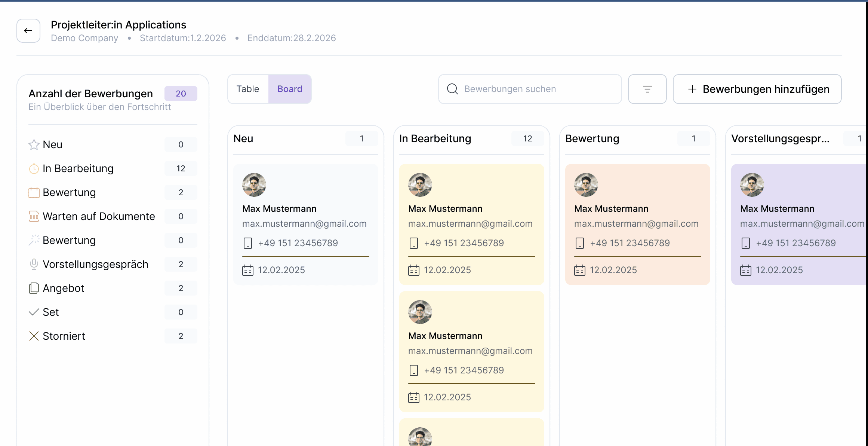Click the total applications count badge 20
Image resolution: width=868 pixels, height=446 pixels.
[x=181, y=94]
